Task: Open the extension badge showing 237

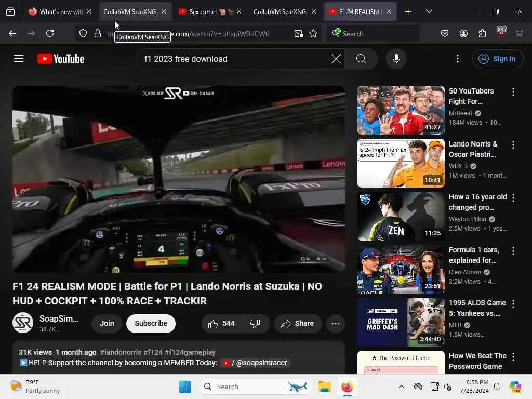Action: pyautogui.click(x=501, y=33)
